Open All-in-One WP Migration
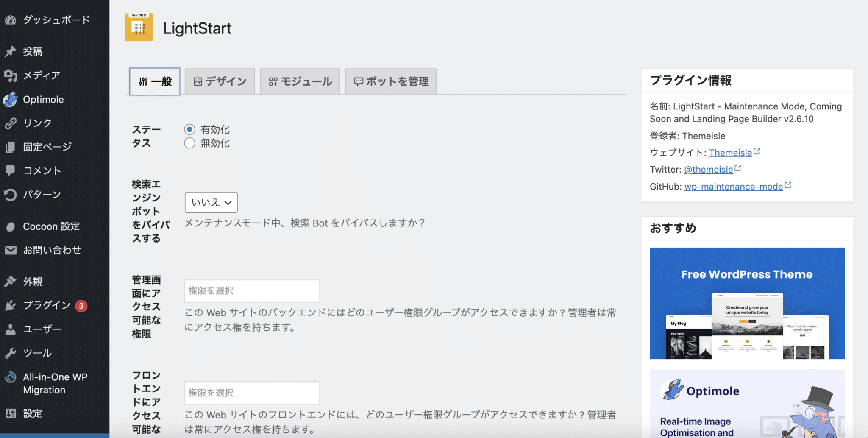 [x=55, y=383]
